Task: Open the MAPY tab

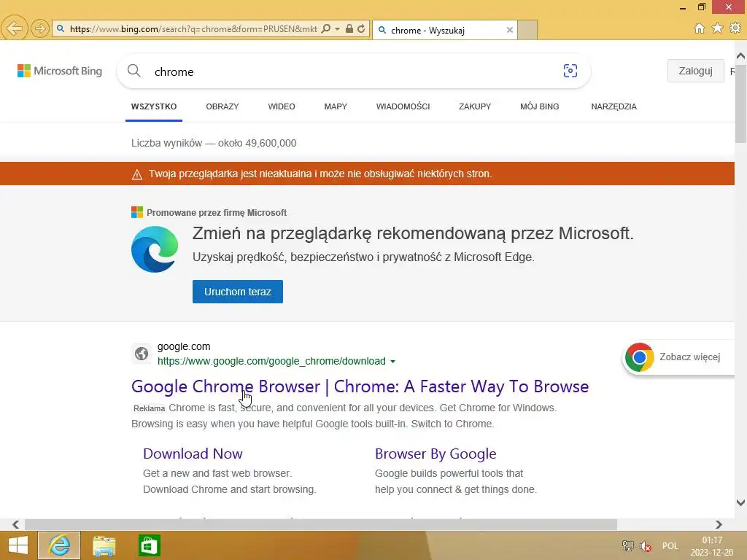Action: coord(336,106)
